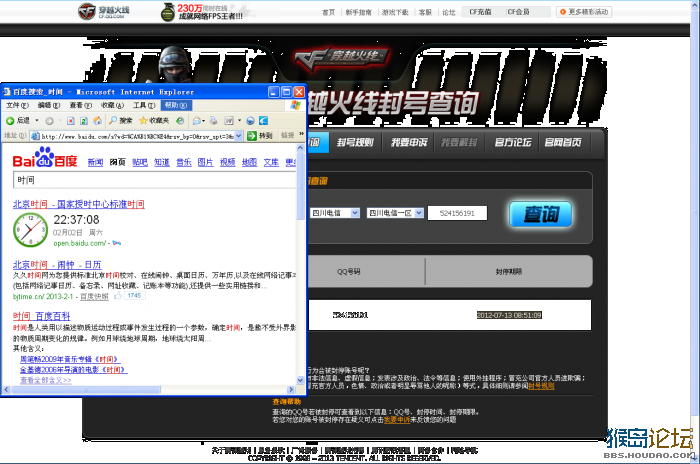Click the IE Print icon
The width and height of the screenshot is (700, 464).
point(213,121)
